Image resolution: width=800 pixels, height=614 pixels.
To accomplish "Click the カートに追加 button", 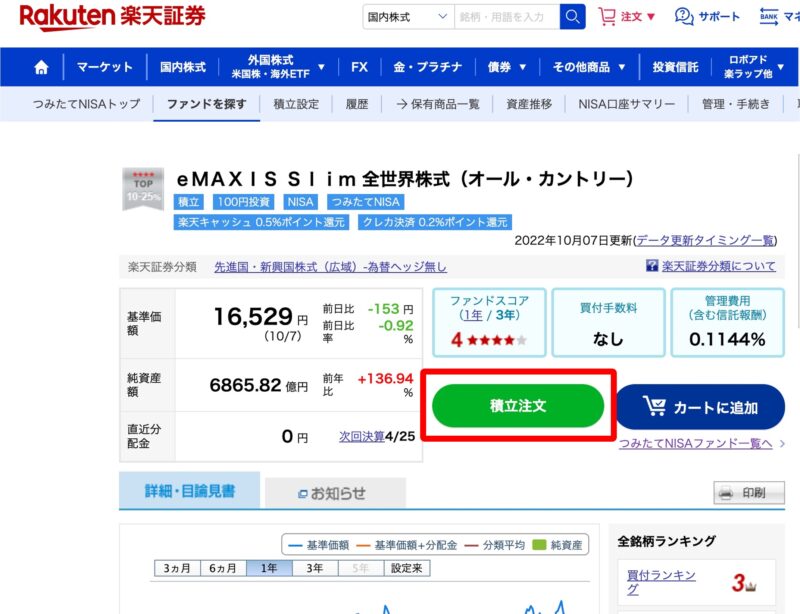I will (701, 407).
